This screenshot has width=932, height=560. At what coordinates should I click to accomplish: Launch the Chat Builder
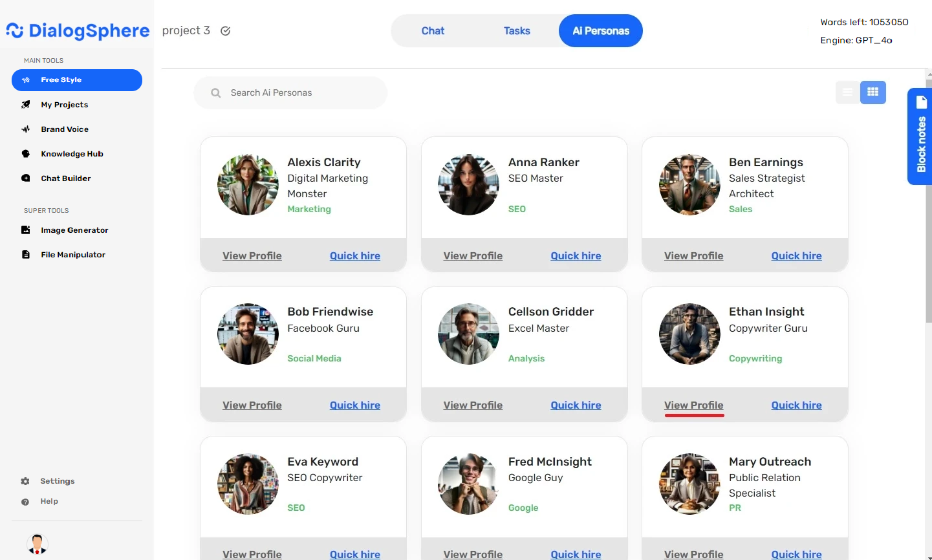point(64,178)
